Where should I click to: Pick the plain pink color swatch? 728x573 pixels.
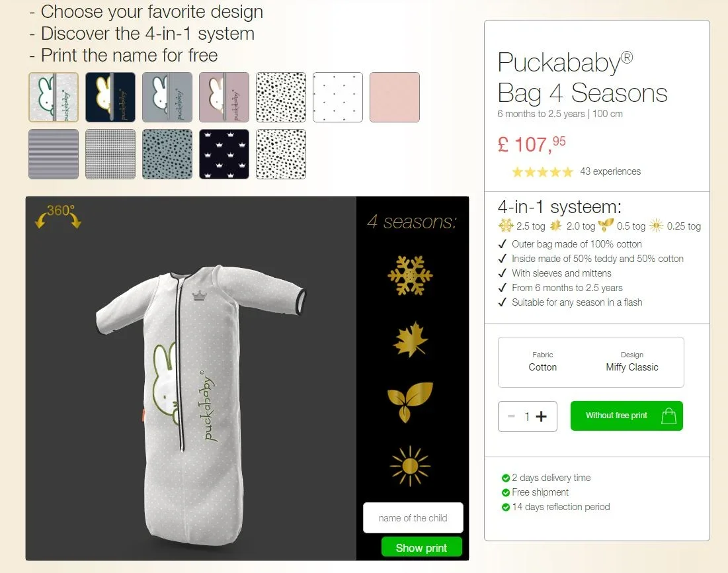pyautogui.click(x=395, y=97)
